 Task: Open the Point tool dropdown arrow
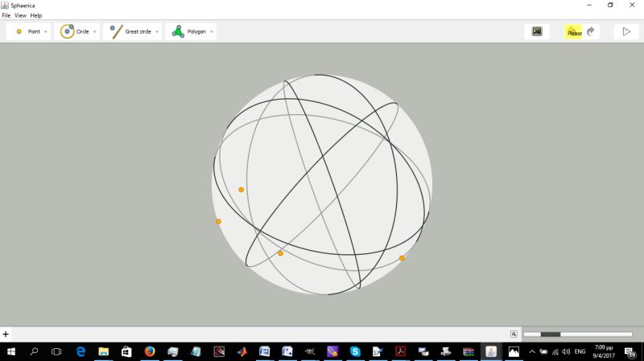[46, 32]
